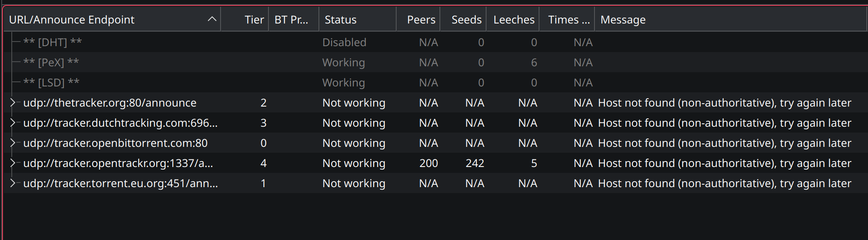Sort trackers by Peers column
Image resolution: width=868 pixels, height=240 pixels.
pos(421,20)
